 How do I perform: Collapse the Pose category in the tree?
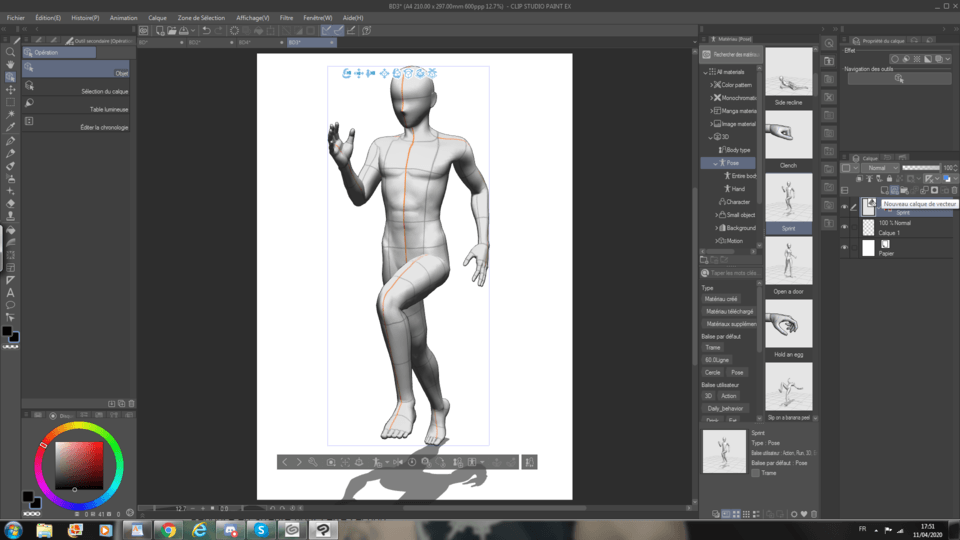tap(717, 162)
